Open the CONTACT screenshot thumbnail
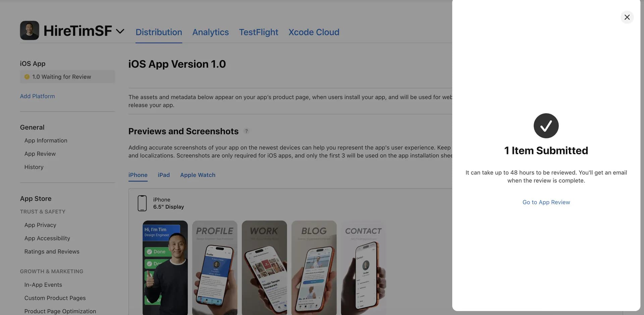 click(x=364, y=267)
